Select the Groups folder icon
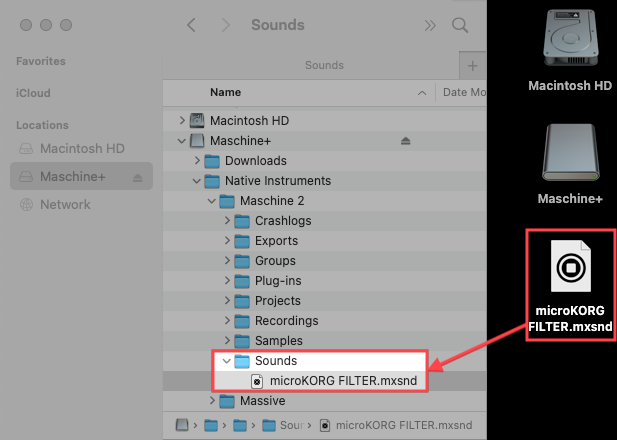Image resolution: width=617 pixels, height=440 pixels. (x=242, y=261)
